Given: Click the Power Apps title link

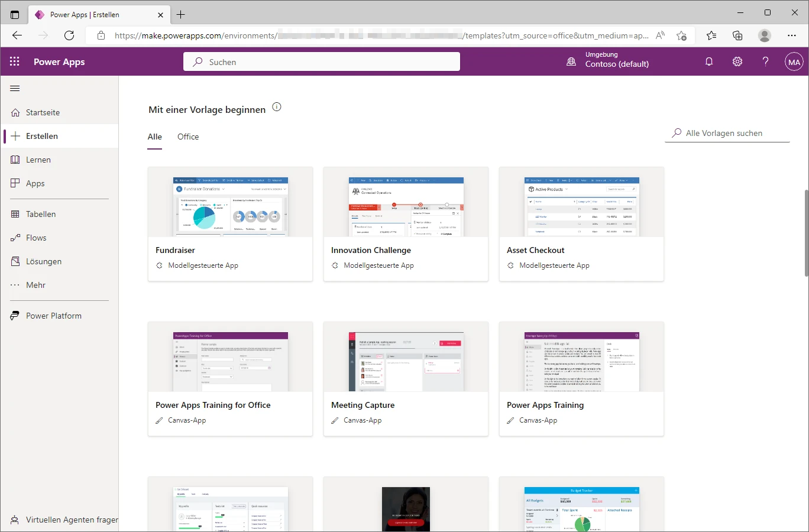Looking at the screenshot, I should [59, 61].
